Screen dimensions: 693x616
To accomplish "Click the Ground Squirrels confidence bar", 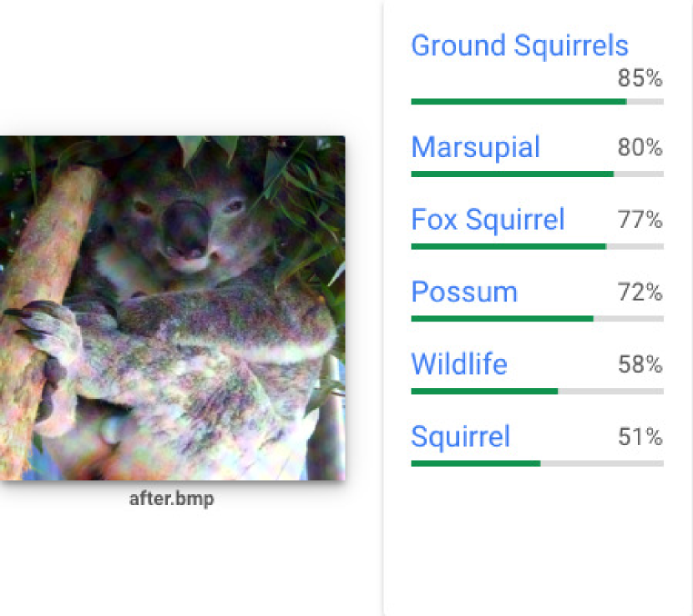I will tap(537, 102).
